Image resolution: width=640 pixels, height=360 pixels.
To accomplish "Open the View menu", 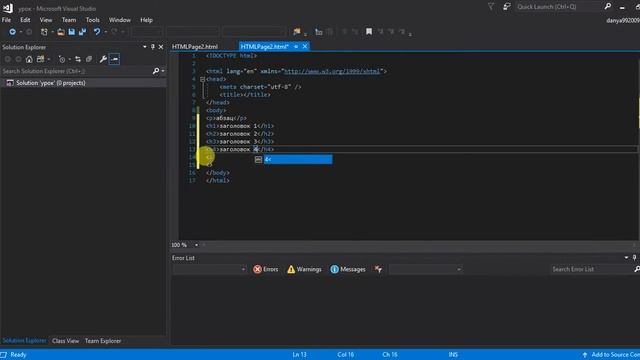I will tap(46, 20).
